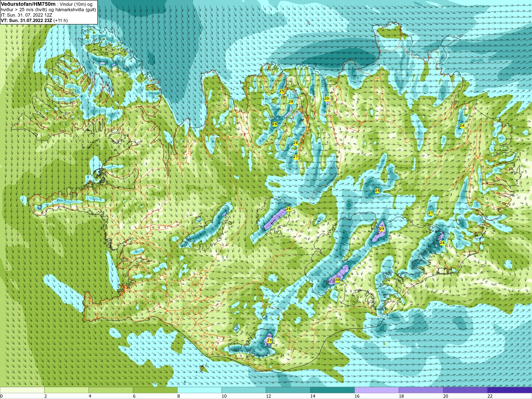This screenshot has width=532, height=399.
Task: Click the legend tick label '18'
Action: coord(401,396)
